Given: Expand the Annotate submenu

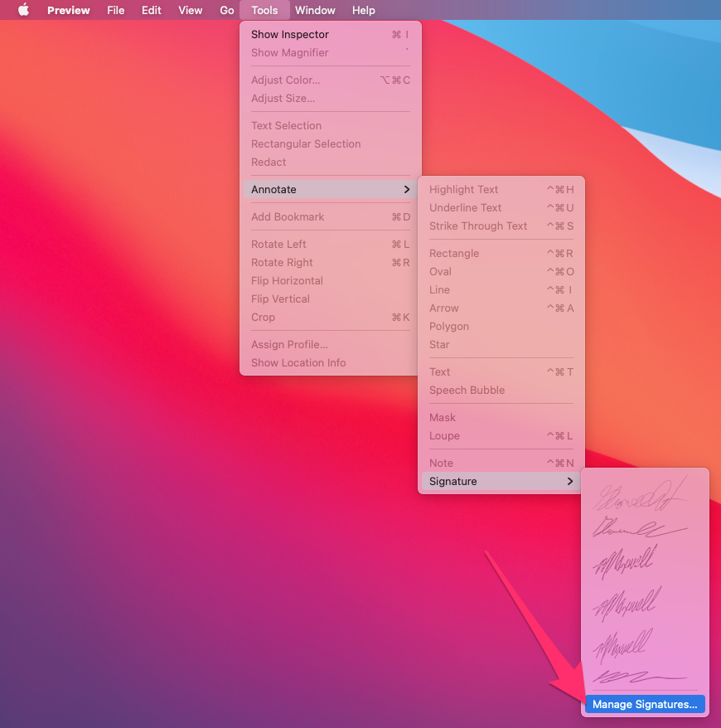Looking at the screenshot, I should [331, 189].
